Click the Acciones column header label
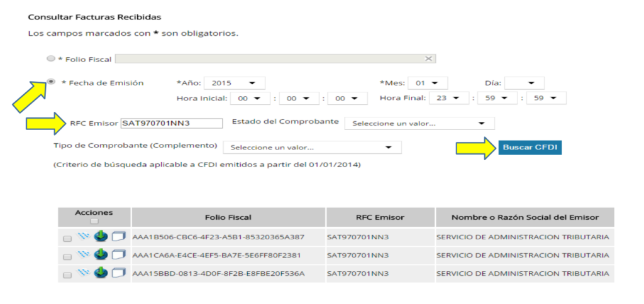This screenshot has width=644, height=304. pyautogui.click(x=94, y=212)
